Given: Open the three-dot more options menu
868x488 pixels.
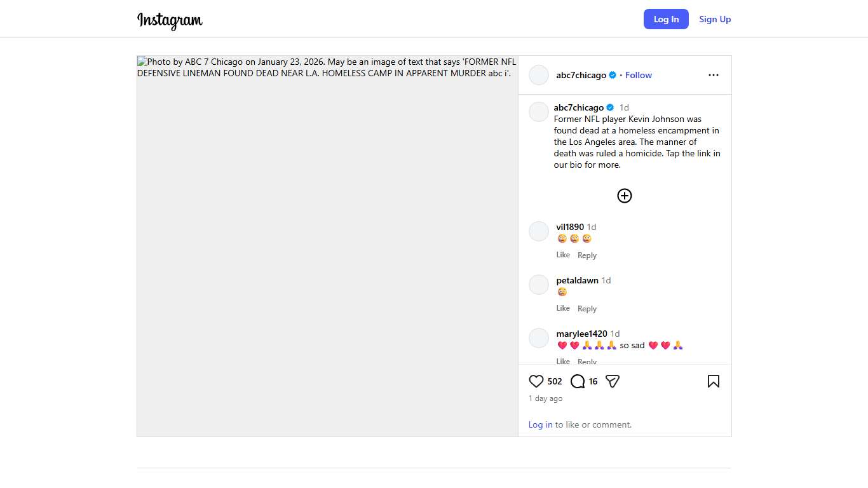Looking at the screenshot, I should tap(713, 75).
